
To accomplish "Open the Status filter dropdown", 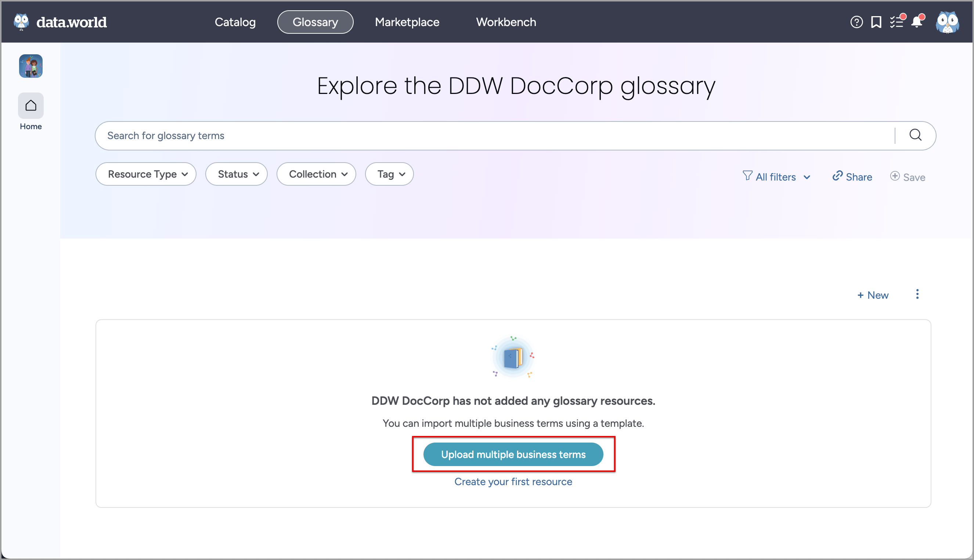I will click(236, 174).
